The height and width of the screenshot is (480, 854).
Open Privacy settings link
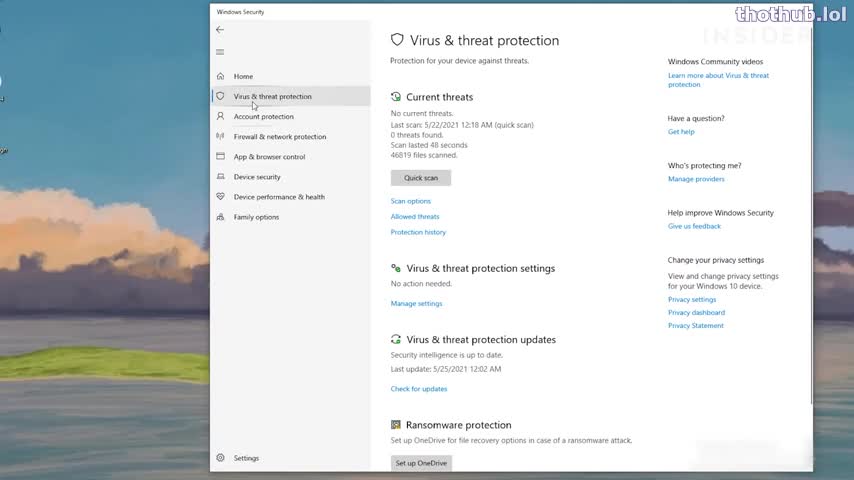click(692, 299)
